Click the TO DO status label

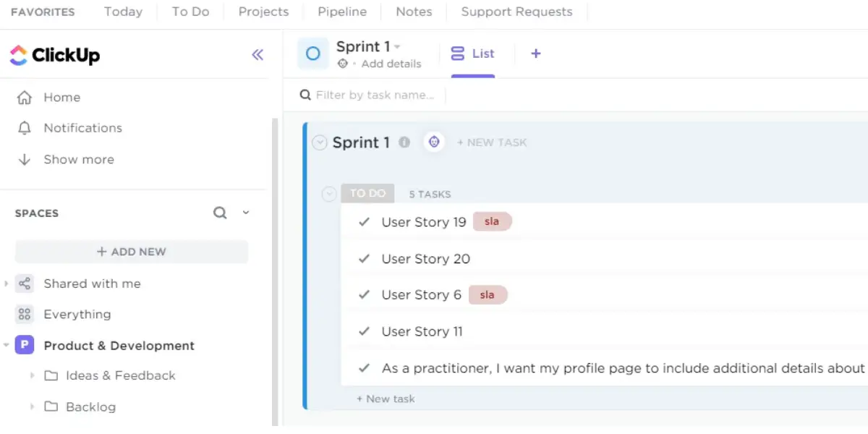tap(367, 193)
